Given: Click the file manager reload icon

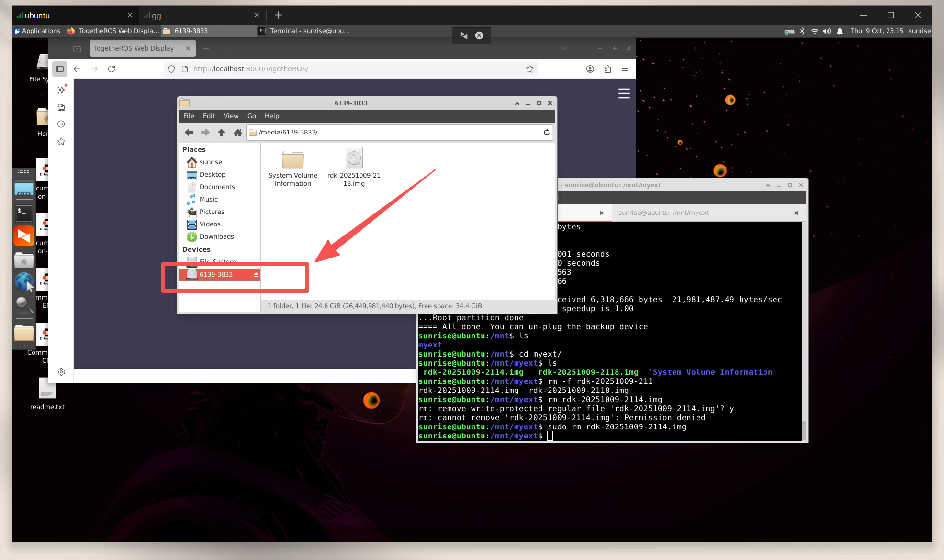Looking at the screenshot, I should point(546,133).
